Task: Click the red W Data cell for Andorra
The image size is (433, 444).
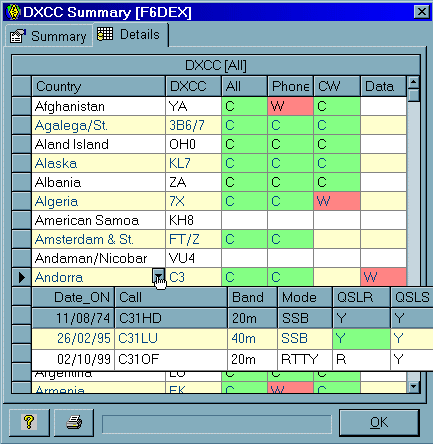Action: [x=383, y=277]
